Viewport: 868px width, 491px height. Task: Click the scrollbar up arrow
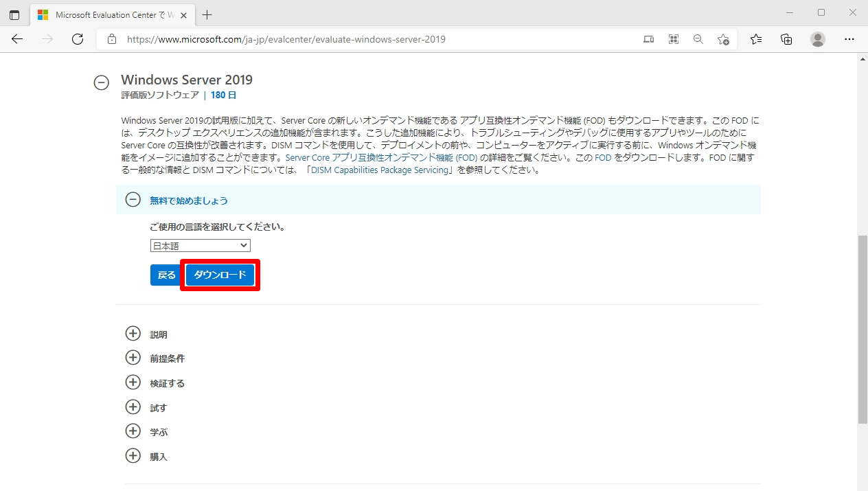tap(863, 59)
